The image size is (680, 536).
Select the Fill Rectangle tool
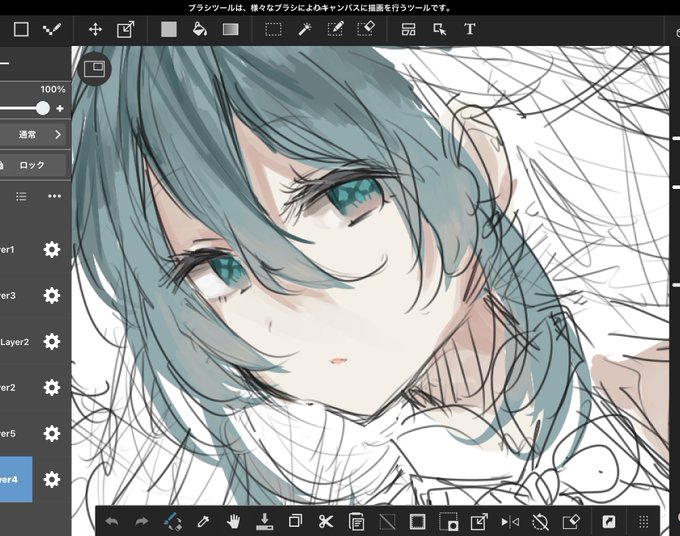(x=169, y=29)
